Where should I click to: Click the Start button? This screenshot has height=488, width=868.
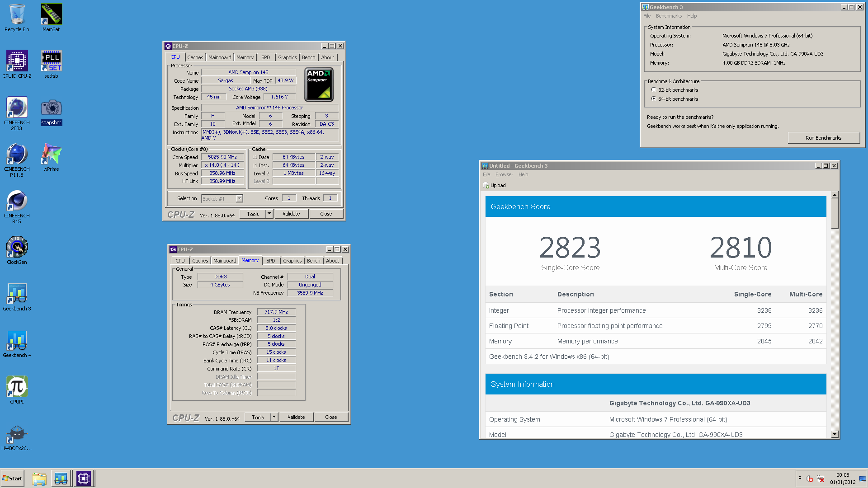(x=13, y=479)
